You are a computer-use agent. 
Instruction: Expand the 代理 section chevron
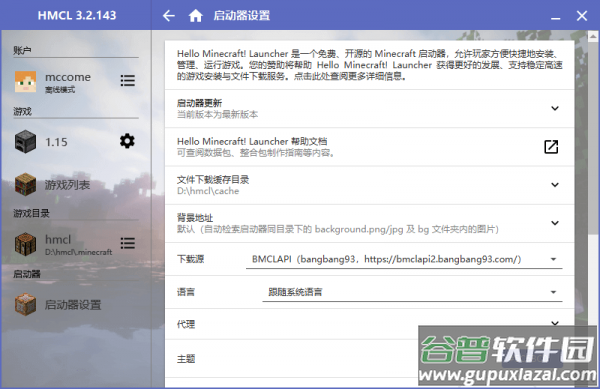pos(555,323)
